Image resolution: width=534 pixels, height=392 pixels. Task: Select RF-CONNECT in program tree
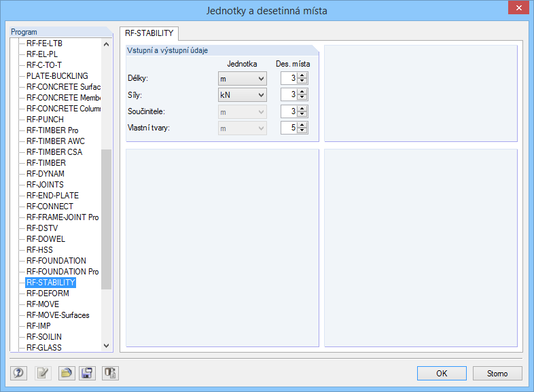[50, 207]
